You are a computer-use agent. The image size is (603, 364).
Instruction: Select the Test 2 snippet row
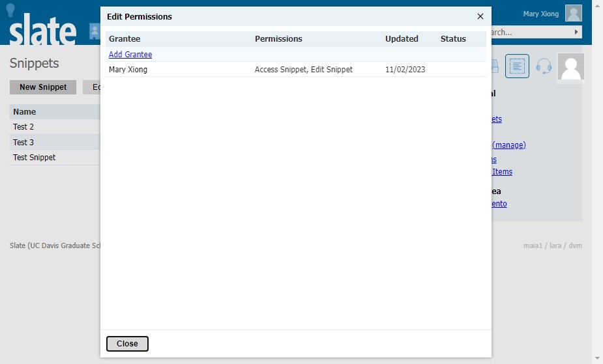tap(55, 127)
